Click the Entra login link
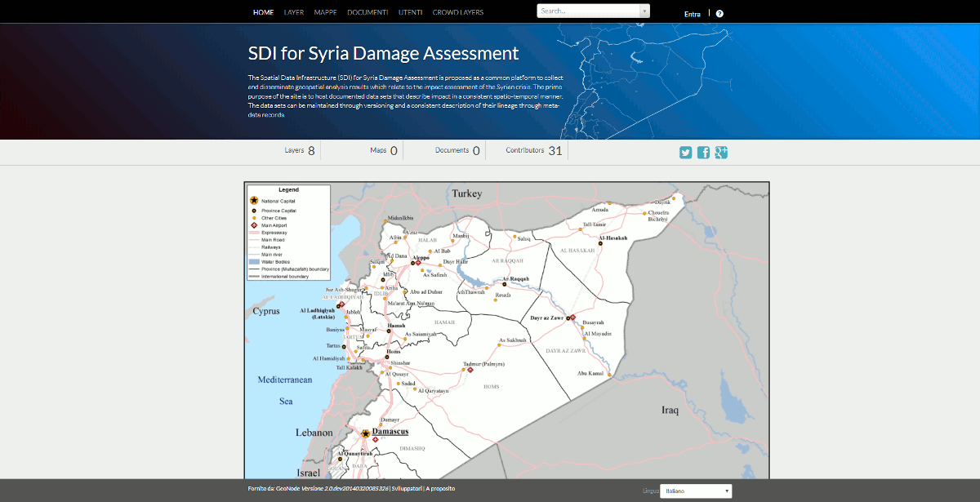 tap(692, 13)
